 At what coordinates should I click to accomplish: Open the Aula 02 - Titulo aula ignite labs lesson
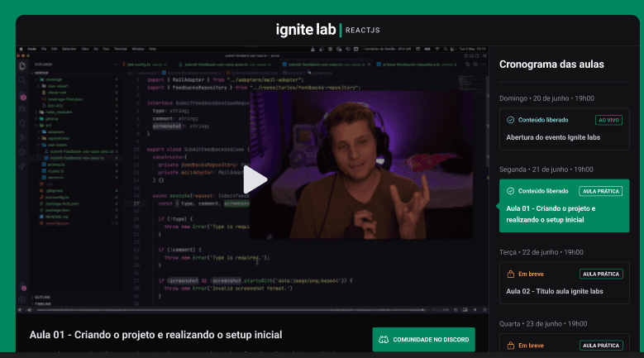pyautogui.click(x=565, y=283)
